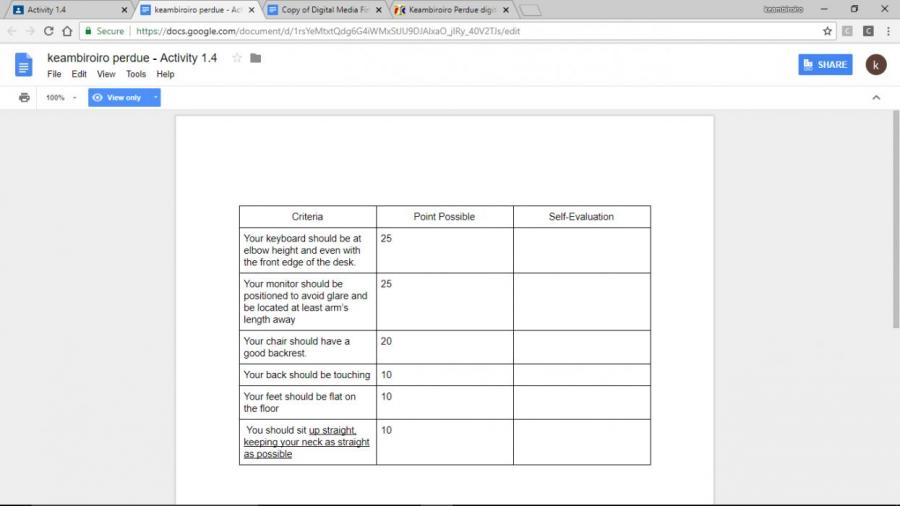
Task: Open the move-to-folder icon
Action: coord(256,58)
